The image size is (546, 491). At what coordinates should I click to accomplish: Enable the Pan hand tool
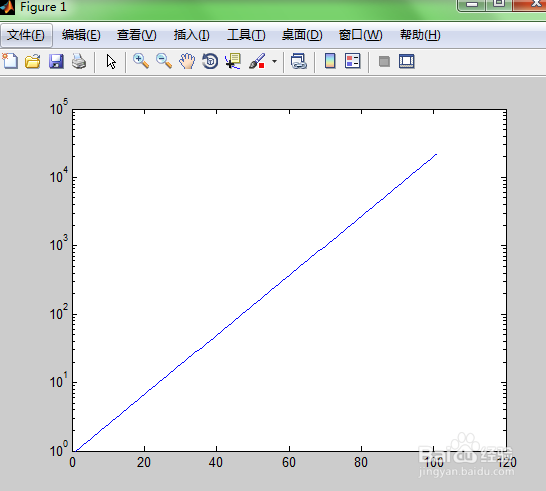pyautogui.click(x=187, y=61)
